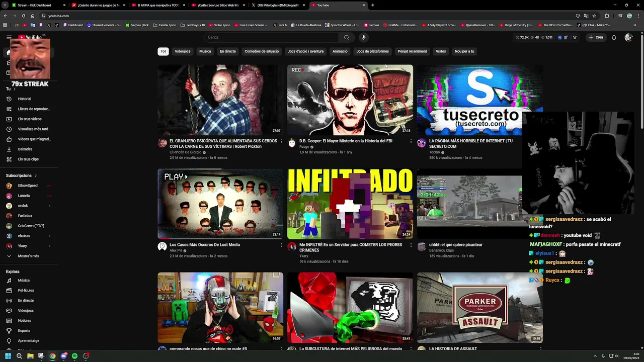The height and width of the screenshot is (362, 644).
Task: Open Lunaria subscription channel
Action: point(29,196)
